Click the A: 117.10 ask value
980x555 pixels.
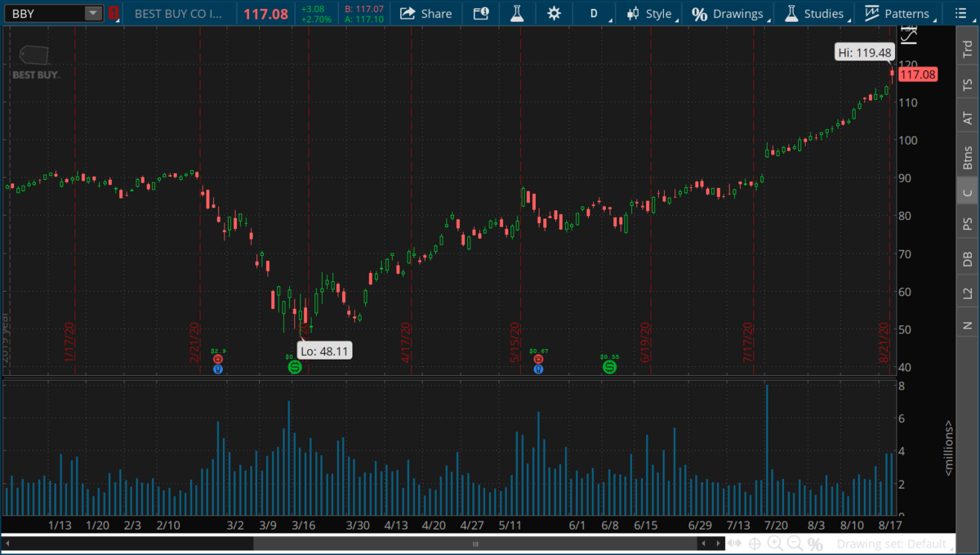pyautogui.click(x=364, y=18)
